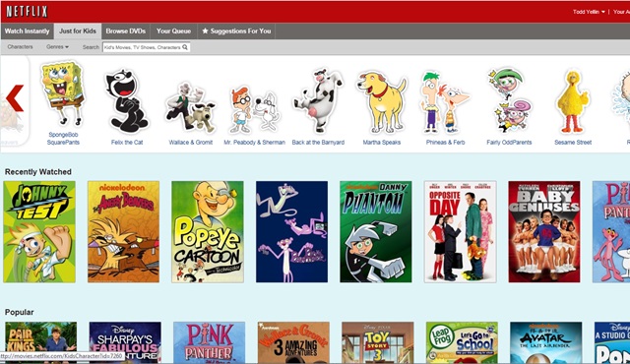Select the Back at the Barnyard cow image
The width and height of the screenshot is (630, 364).
point(318,100)
